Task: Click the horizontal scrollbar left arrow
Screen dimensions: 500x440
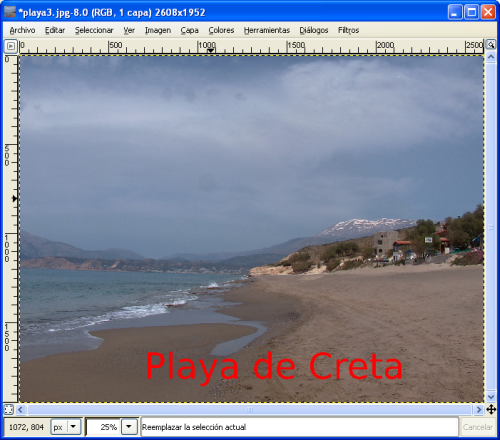Action: pos(20,409)
